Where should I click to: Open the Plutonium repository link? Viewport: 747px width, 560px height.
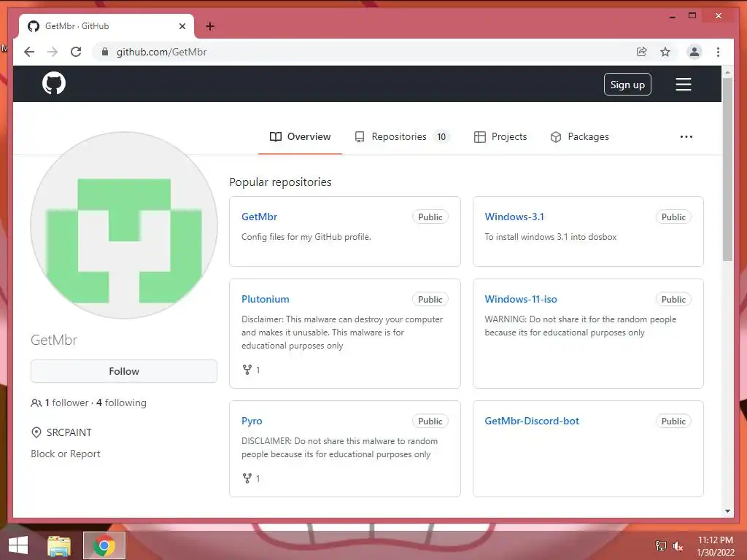[x=266, y=299]
